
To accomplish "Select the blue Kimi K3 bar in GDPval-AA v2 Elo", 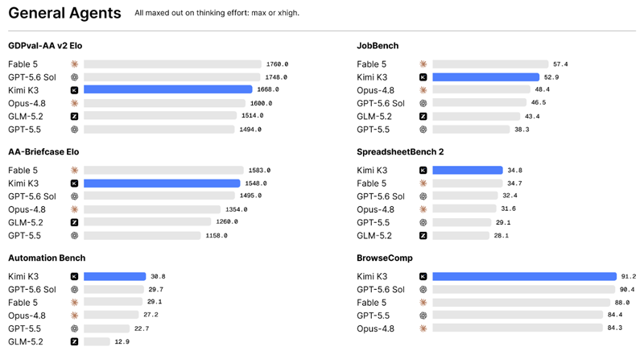I will [x=168, y=89].
